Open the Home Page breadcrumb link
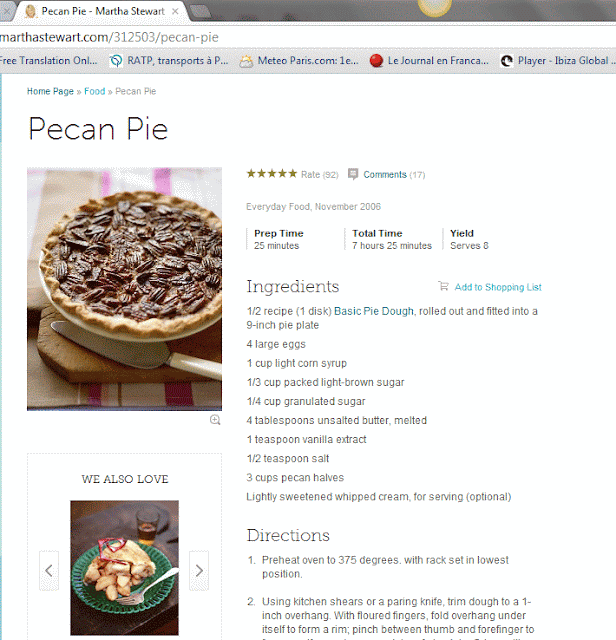The height and width of the screenshot is (640, 616). click(50, 91)
